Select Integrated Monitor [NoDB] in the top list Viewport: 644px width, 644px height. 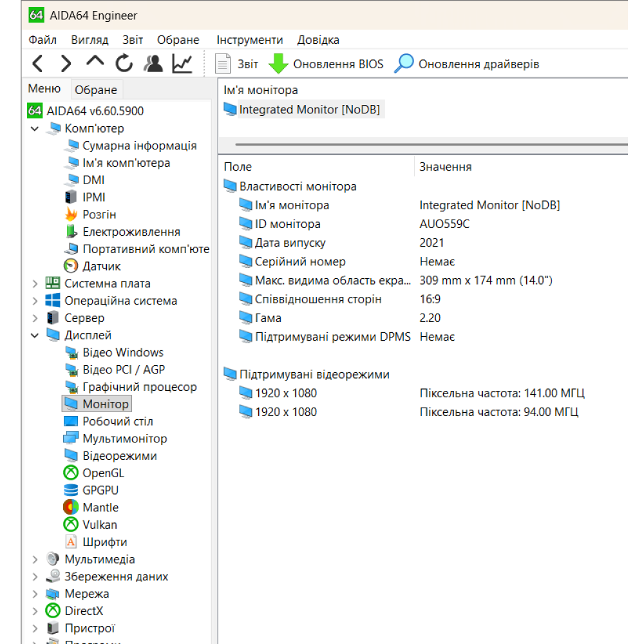coord(309,109)
